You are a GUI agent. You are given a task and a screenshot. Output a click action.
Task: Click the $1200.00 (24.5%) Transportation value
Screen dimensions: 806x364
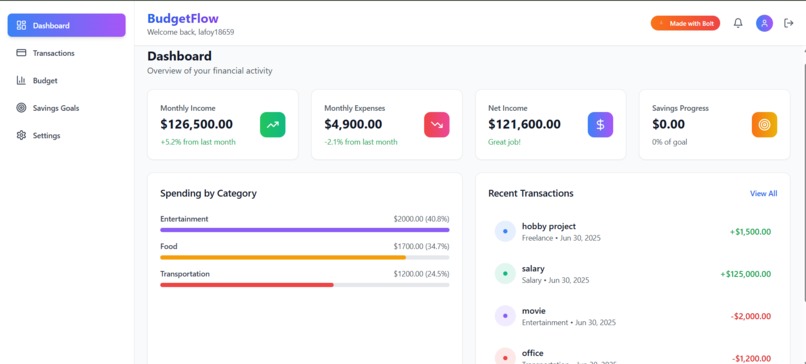pyautogui.click(x=422, y=274)
